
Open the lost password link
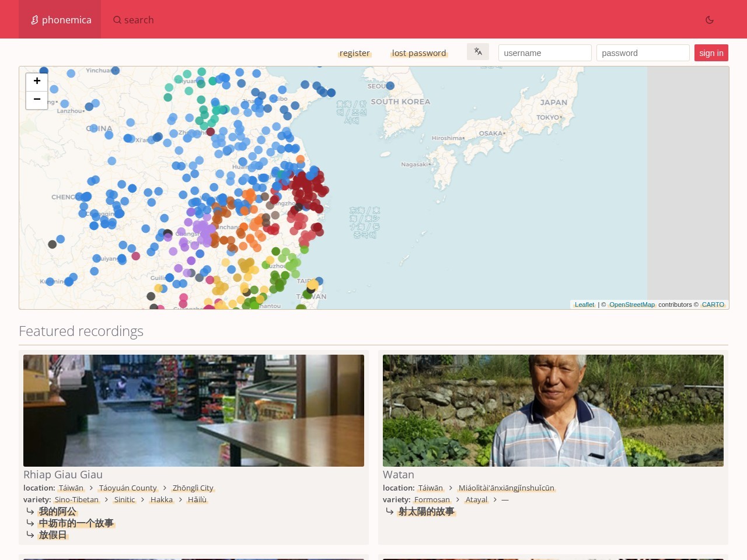point(419,53)
